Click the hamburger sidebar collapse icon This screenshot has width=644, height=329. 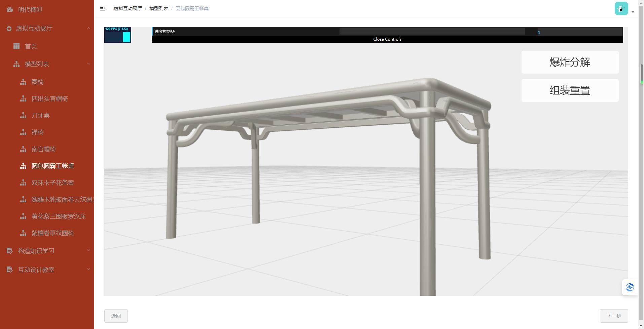[103, 8]
